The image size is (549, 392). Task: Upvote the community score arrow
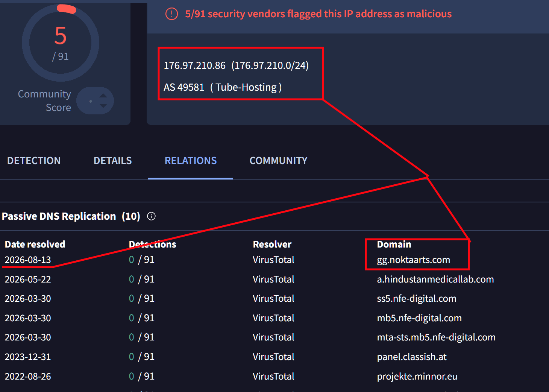click(103, 96)
